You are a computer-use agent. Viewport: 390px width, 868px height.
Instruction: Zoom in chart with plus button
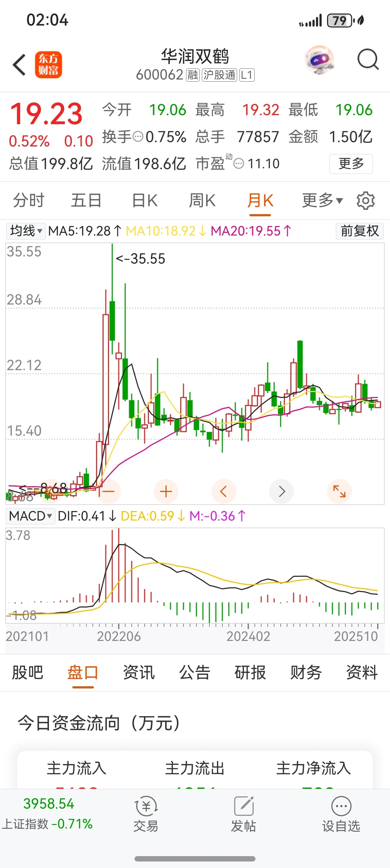pos(166,492)
